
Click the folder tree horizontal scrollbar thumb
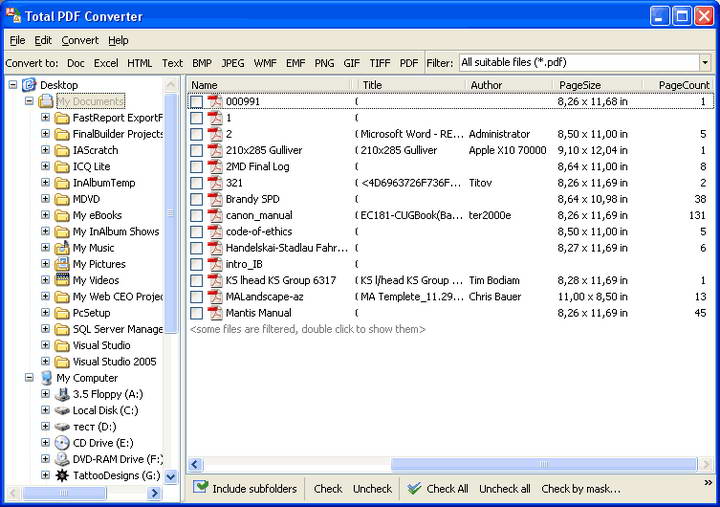point(64,493)
